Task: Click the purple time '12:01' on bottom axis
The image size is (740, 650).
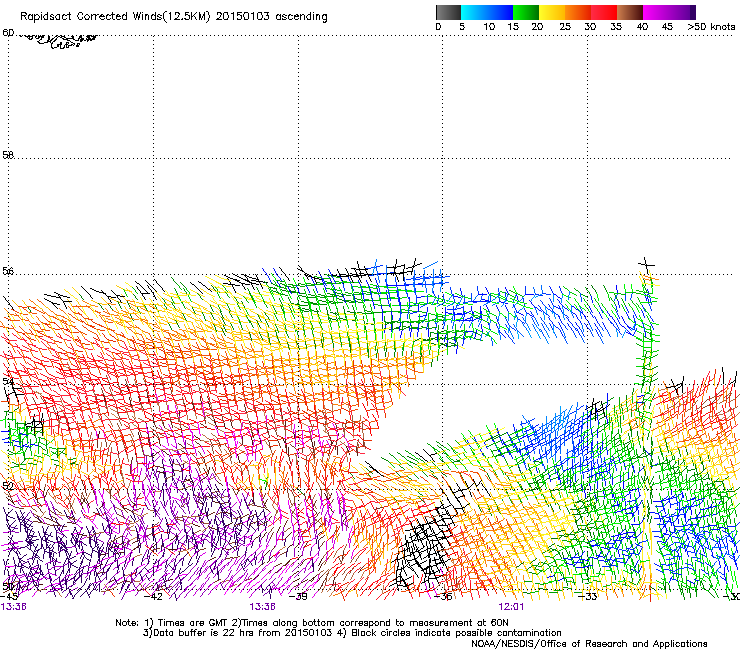Action: (511, 607)
